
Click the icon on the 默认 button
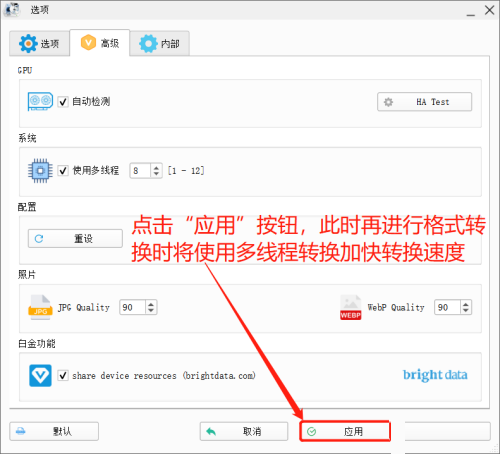21,431
